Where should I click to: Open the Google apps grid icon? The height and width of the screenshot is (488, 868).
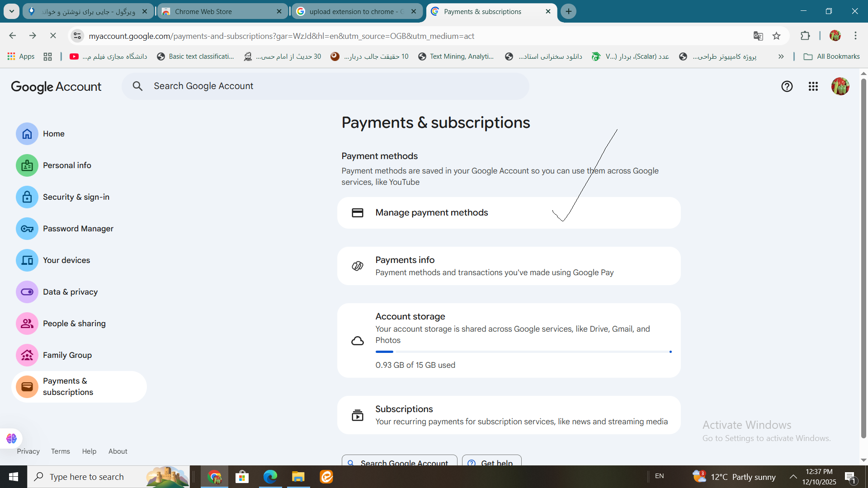(x=813, y=86)
